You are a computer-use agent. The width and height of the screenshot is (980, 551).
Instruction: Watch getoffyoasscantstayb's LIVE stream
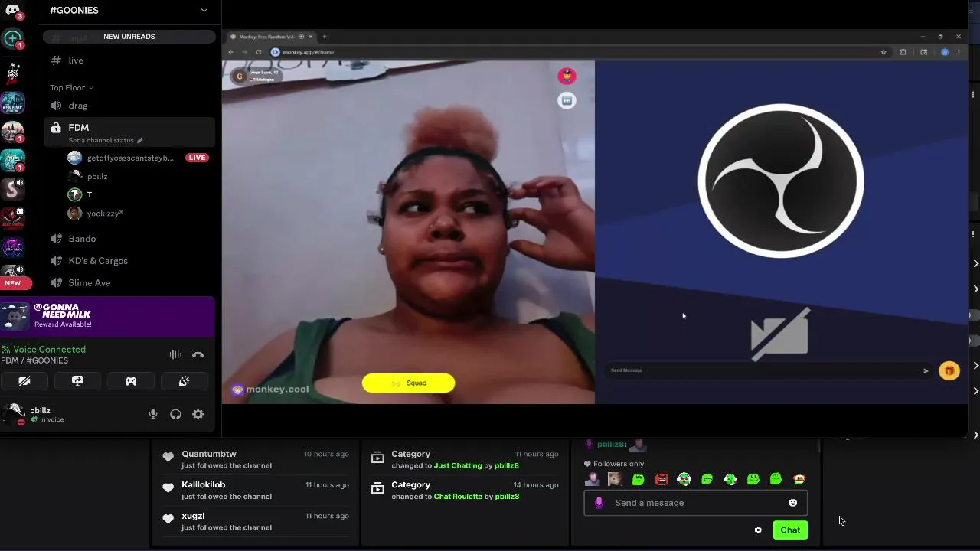point(197,158)
